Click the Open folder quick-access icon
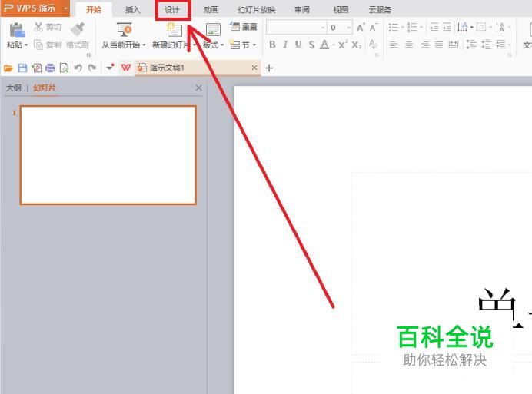 [8, 68]
